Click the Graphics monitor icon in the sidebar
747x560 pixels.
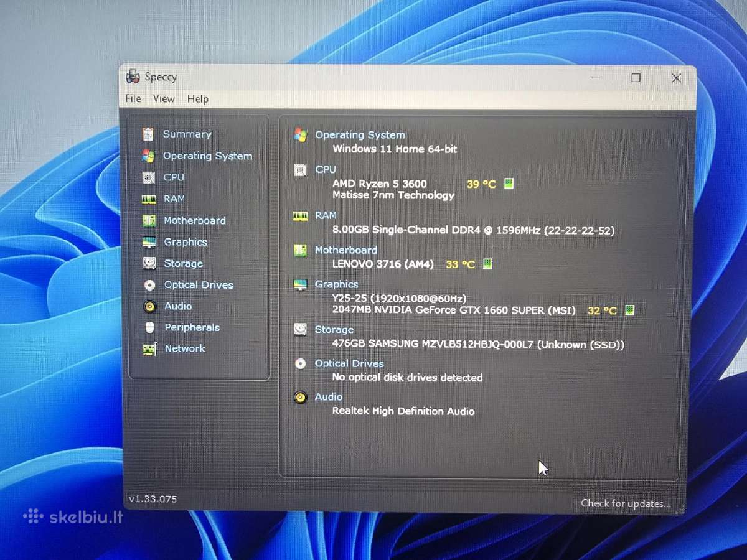click(x=149, y=242)
